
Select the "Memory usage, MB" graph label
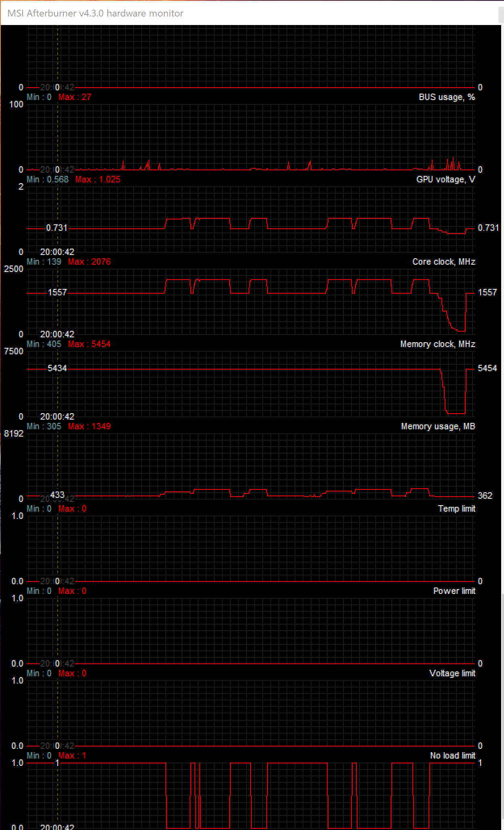coord(438,426)
